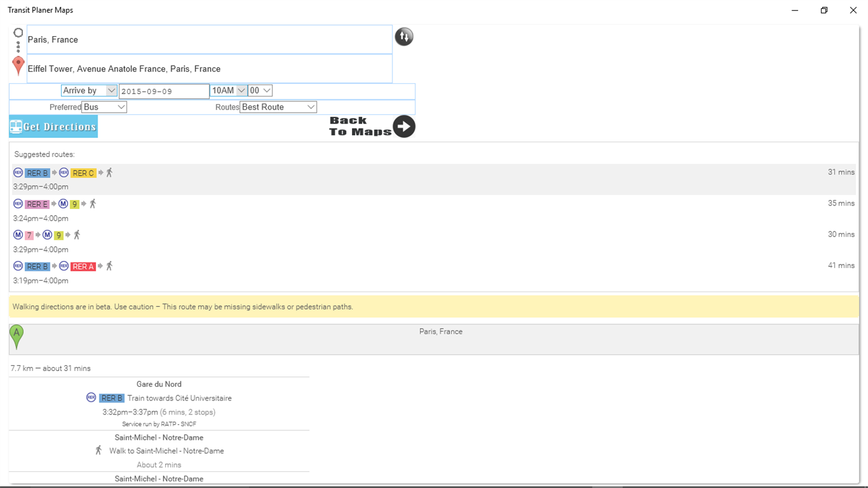Screen dimensions: 868x488
Task: Click the date field 2015-09-09
Action: click(x=164, y=91)
